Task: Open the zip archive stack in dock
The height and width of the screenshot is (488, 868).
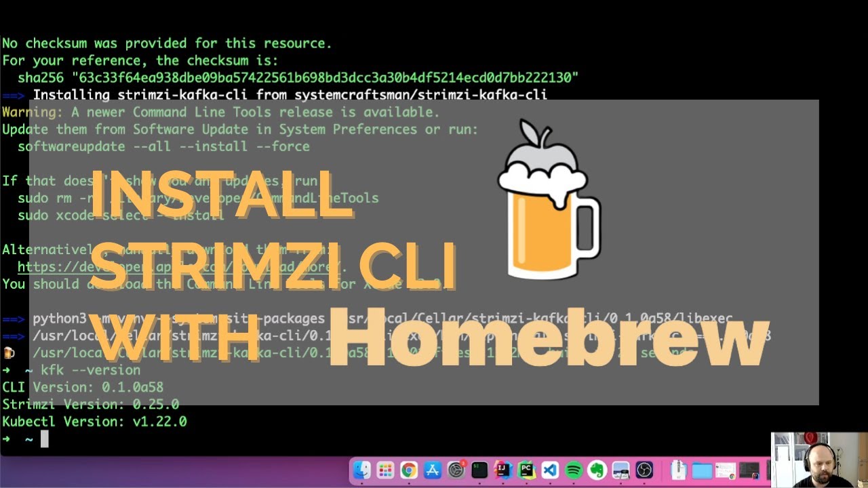Action: click(679, 470)
